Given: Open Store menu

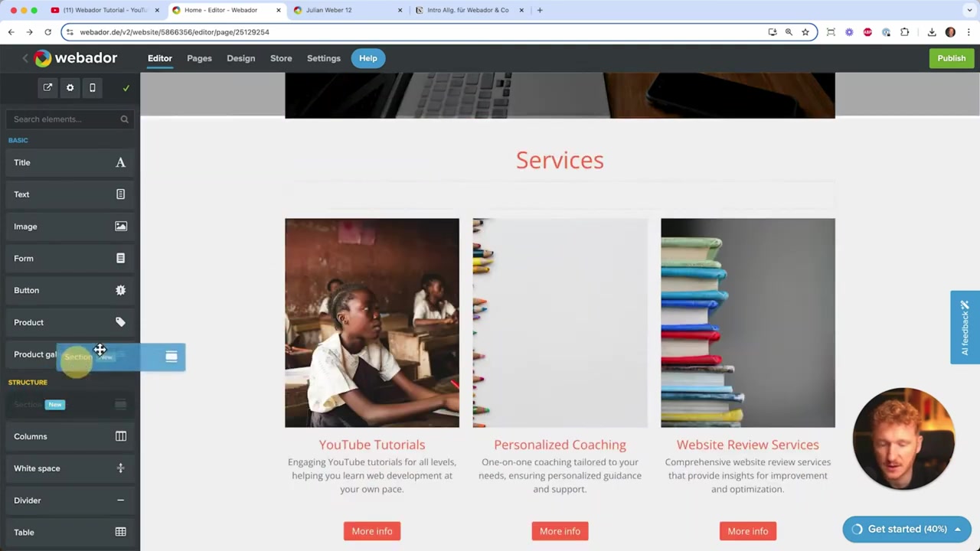Looking at the screenshot, I should (281, 58).
